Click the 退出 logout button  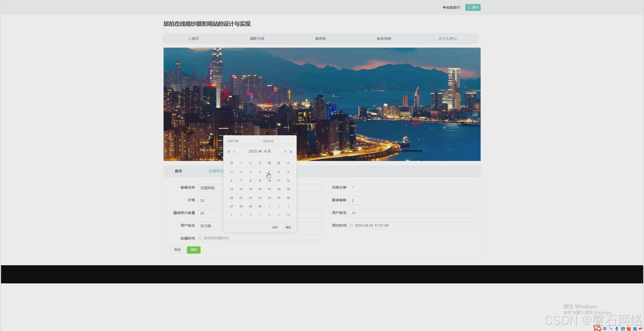pos(473,7)
